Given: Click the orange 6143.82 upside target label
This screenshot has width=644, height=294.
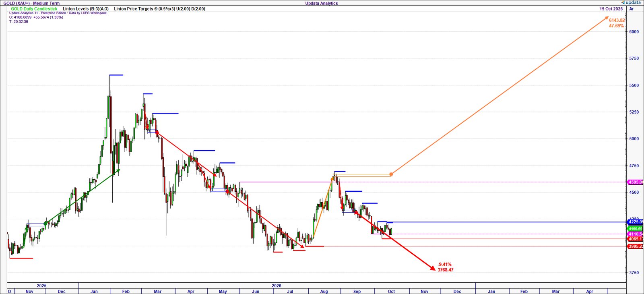Looking at the screenshot, I should click(617, 20).
